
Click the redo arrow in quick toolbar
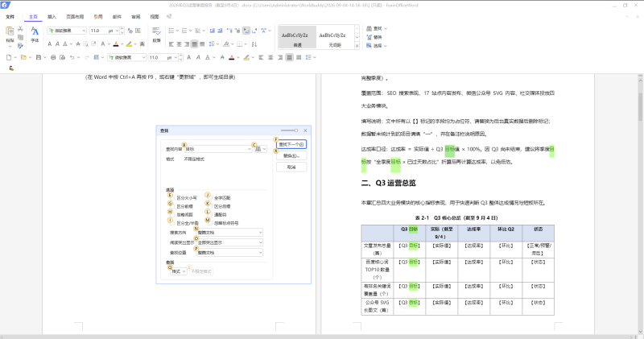(x=86, y=57)
